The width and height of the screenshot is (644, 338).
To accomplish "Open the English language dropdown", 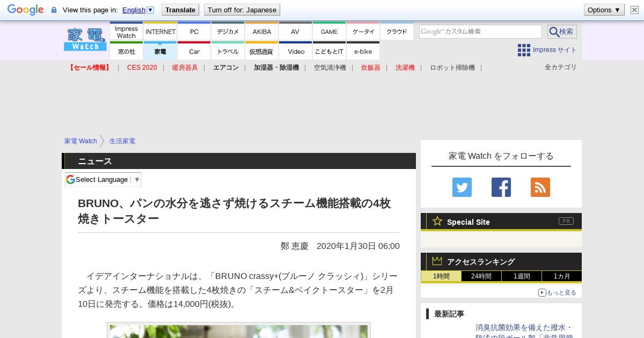I will 138,10.
